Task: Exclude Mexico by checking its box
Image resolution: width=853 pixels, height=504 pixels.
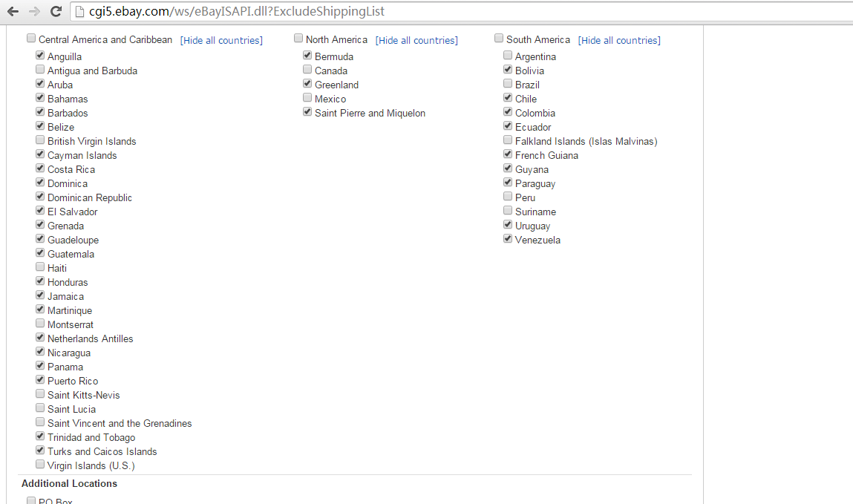Action: 307,98
